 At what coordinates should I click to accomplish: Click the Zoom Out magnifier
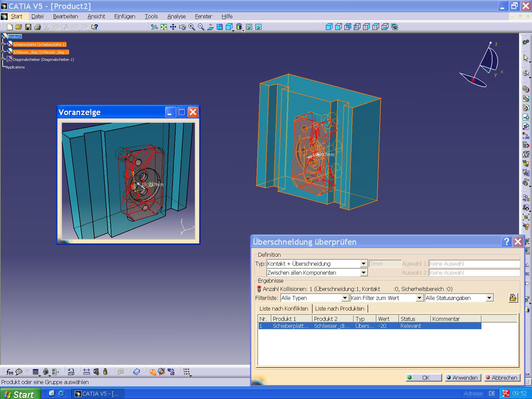coord(201,27)
